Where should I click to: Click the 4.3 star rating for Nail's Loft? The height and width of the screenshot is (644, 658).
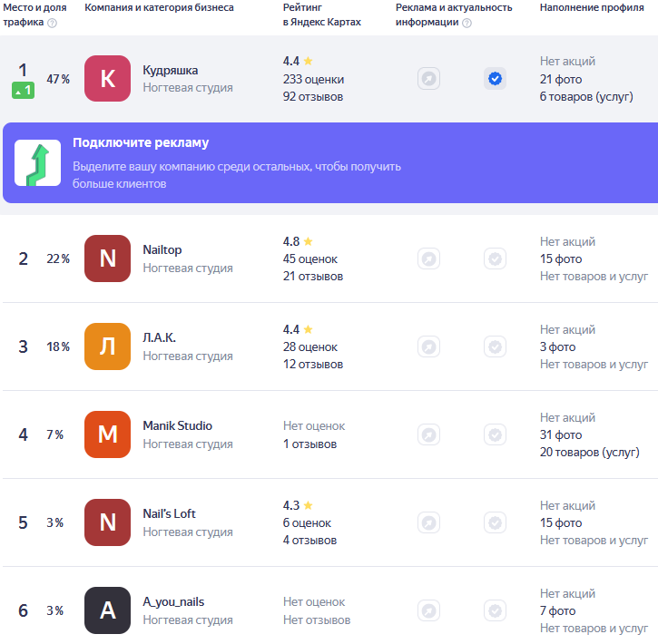(x=298, y=506)
